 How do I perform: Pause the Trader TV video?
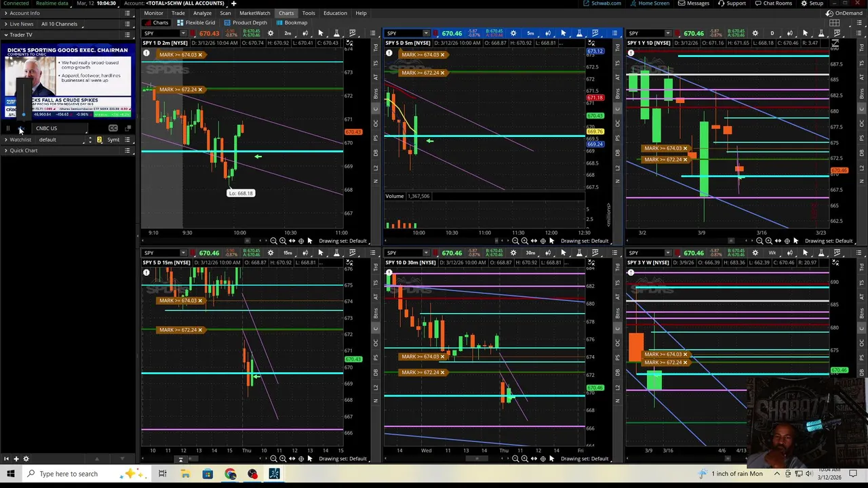pyautogui.click(x=8, y=128)
